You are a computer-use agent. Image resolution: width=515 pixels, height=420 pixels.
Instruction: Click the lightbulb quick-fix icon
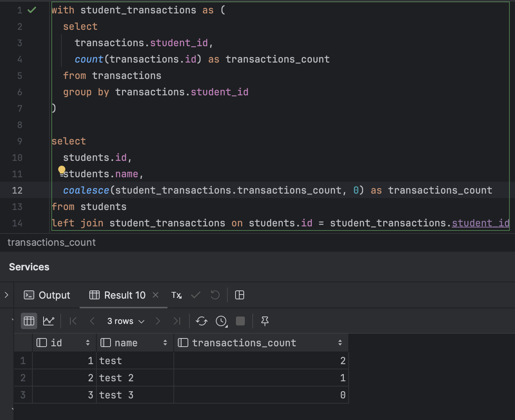tap(62, 170)
